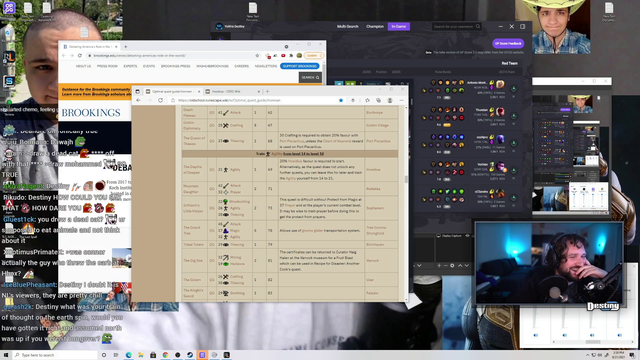
Task: Bookmark the Brookings page with star icon
Action: pos(257,56)
